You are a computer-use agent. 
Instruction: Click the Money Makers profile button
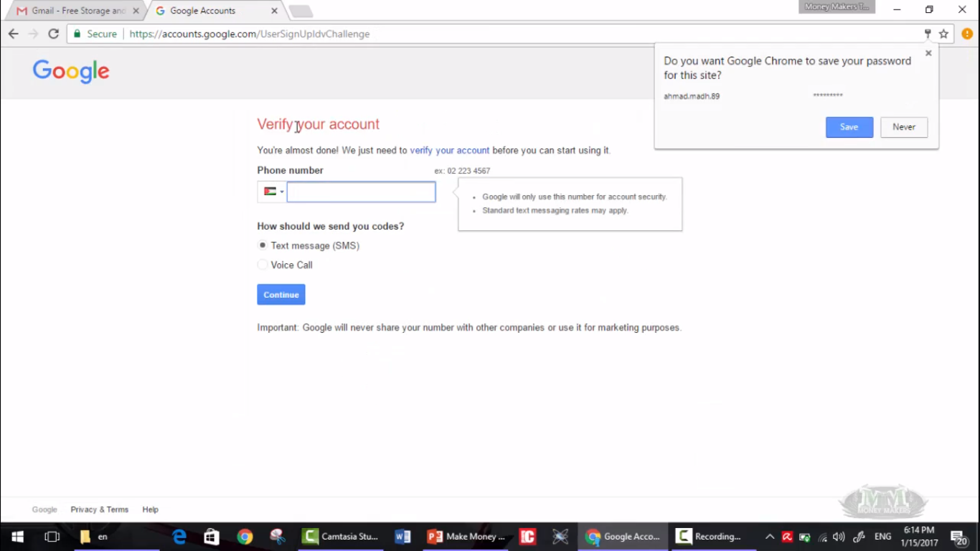click(x=837, y=6)
